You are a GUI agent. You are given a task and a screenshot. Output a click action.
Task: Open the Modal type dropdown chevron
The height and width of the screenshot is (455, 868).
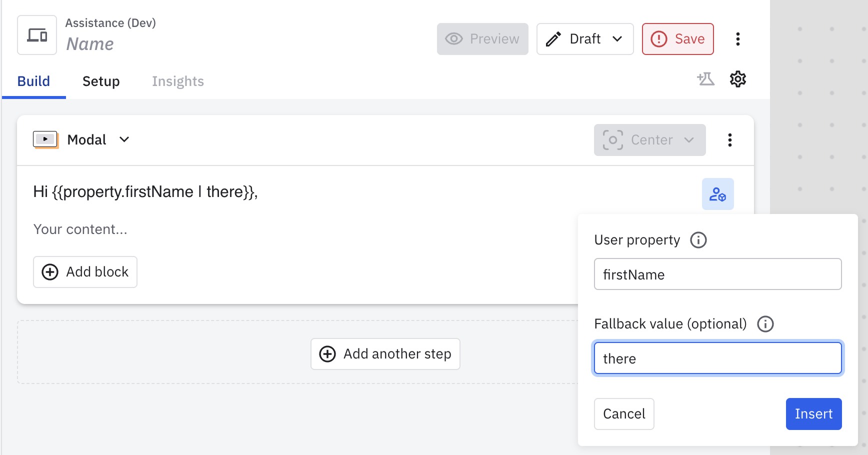124,139
